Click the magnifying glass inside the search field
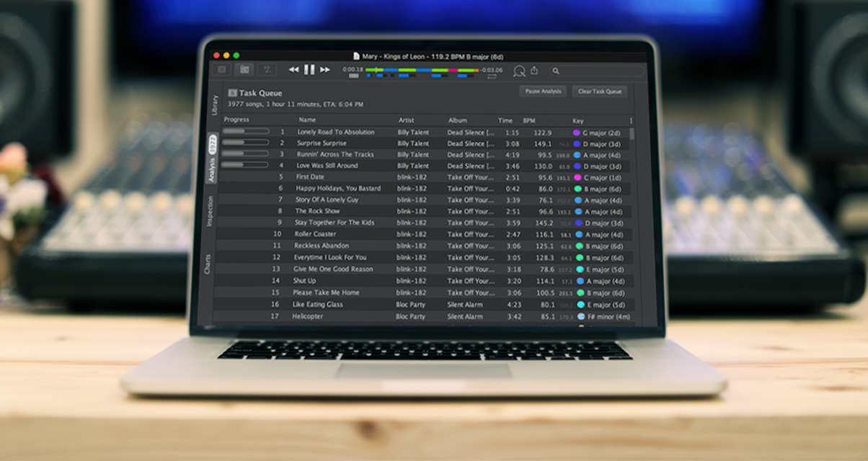This screenshot has height=461, width=868. 556,71
